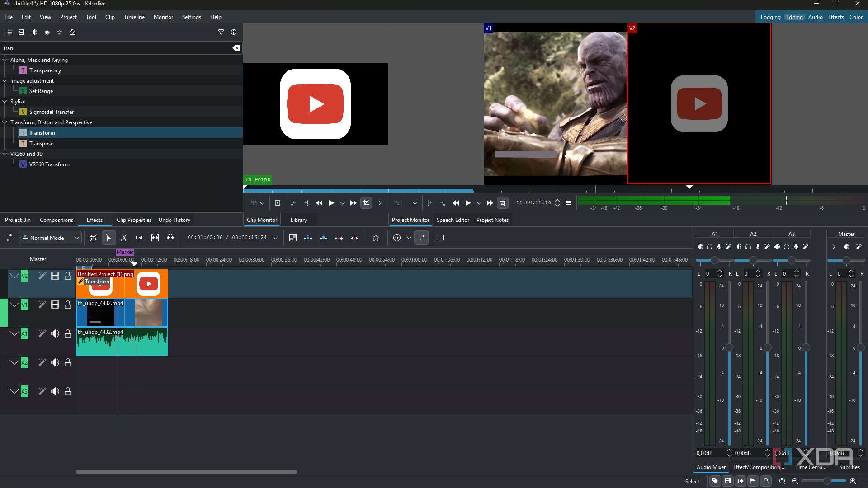Collapse the Stylize category
The image size is (868, 488).
coord(5,101)
